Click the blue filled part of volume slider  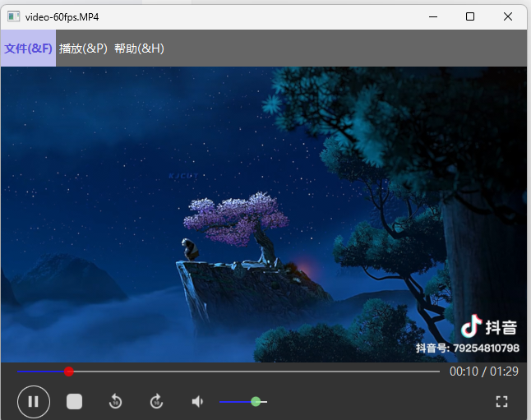[235, 402]
